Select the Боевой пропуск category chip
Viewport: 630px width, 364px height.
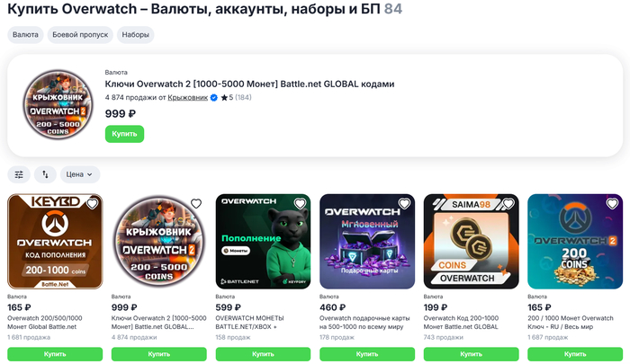(80, 35)
